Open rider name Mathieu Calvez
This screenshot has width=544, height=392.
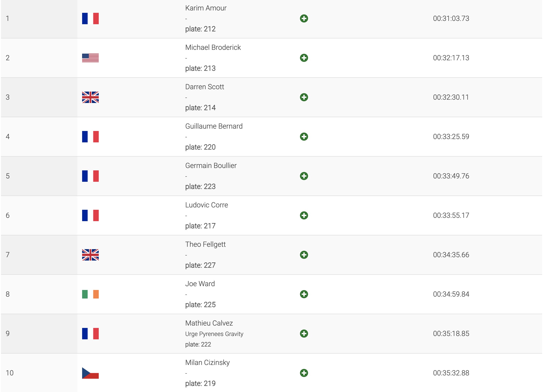point(209,323)
